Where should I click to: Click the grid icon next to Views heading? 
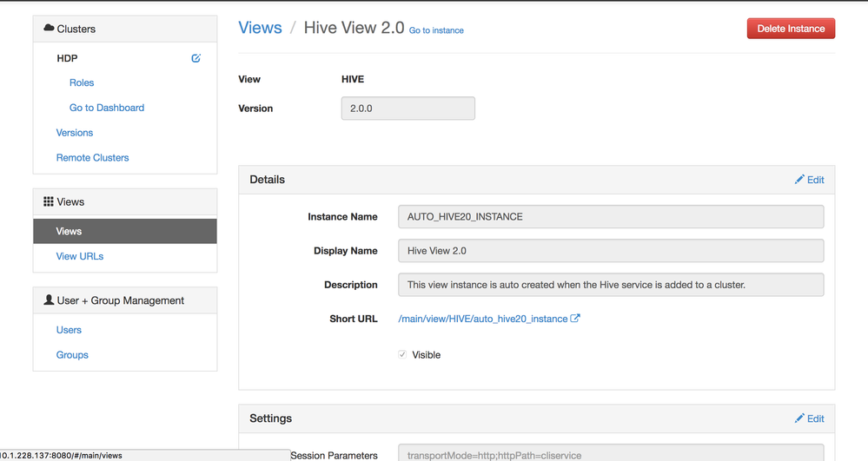(x=49, y=201)
